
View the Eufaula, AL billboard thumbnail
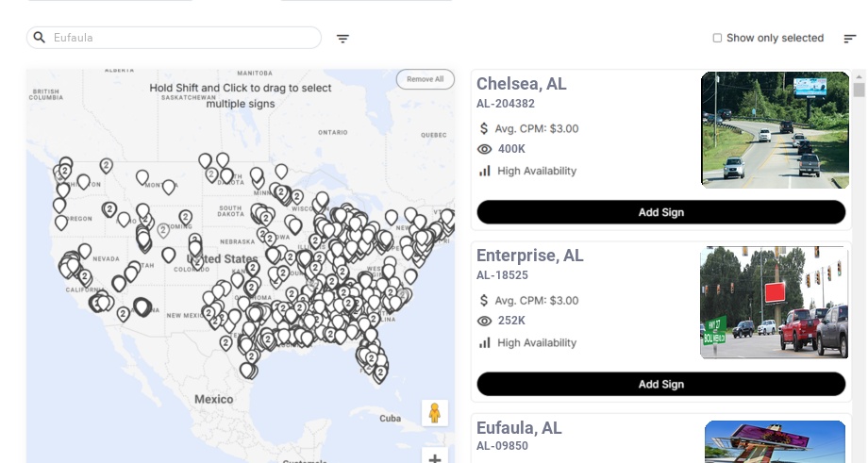pyautogui.click(x=775, y=441)
